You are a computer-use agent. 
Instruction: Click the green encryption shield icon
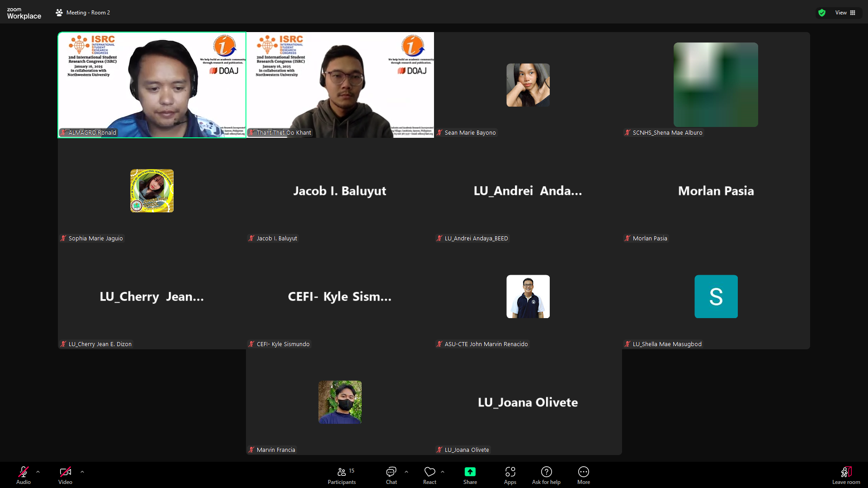click(x=822, y=13)
